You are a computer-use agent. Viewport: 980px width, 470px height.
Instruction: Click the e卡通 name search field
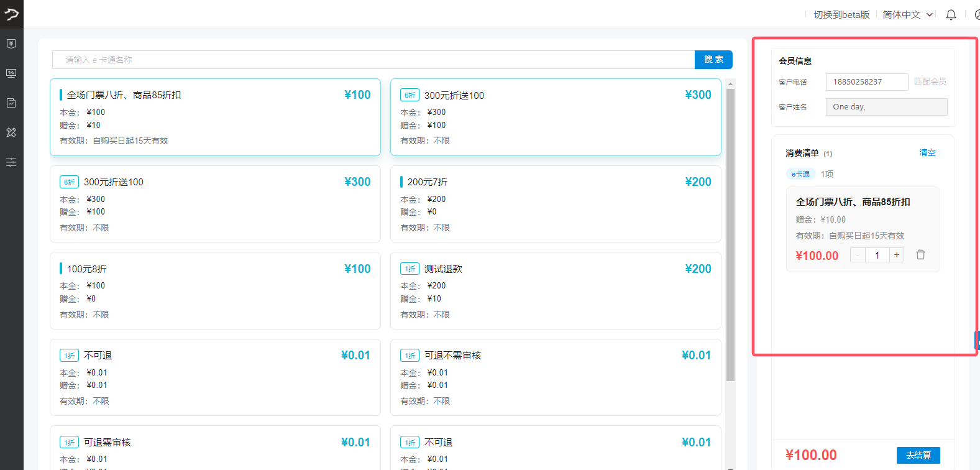(373, 60)
